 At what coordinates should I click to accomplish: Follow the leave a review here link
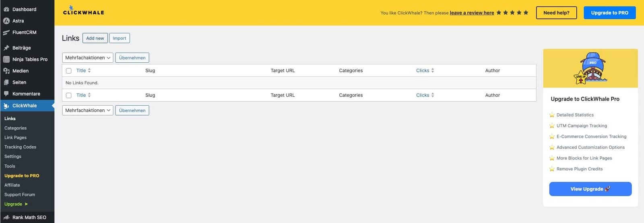click(x=472, y=13)
